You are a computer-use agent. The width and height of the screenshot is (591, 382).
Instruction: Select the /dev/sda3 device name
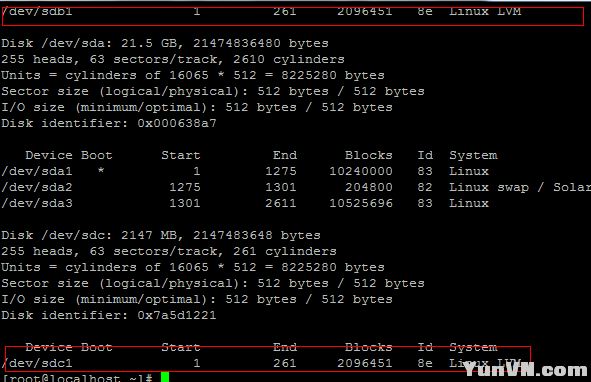pyautogui.click(x=37, y=204)
